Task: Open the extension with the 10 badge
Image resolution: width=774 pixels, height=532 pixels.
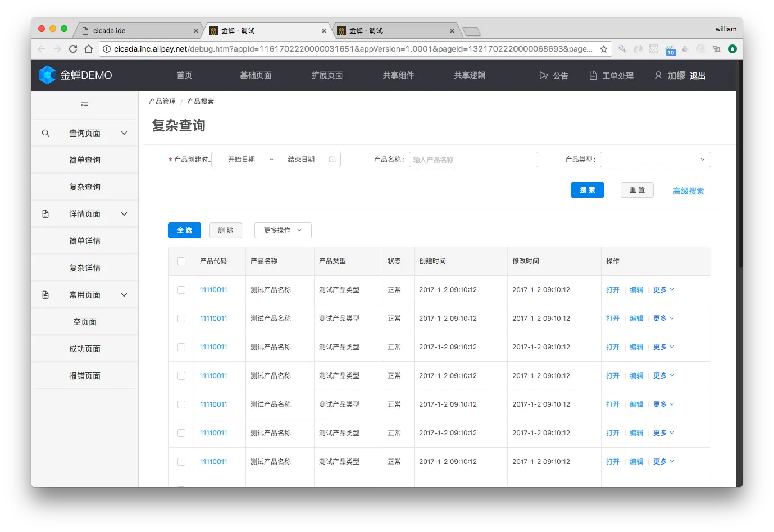Action: [670, 50]
